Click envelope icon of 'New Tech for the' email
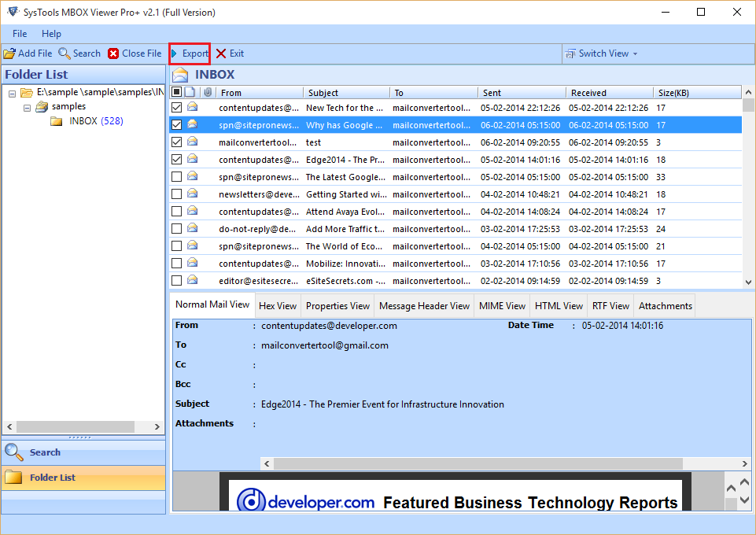This screenshot has height=535, width=756. coord(193,106)
